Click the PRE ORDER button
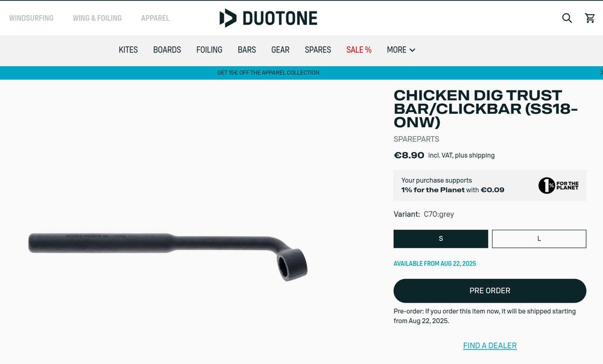 click(x=490, y=290)
